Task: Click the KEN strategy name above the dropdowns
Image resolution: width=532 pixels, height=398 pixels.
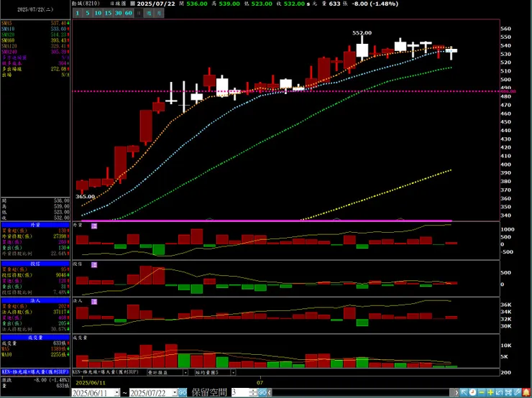Action: pos(106,372)
